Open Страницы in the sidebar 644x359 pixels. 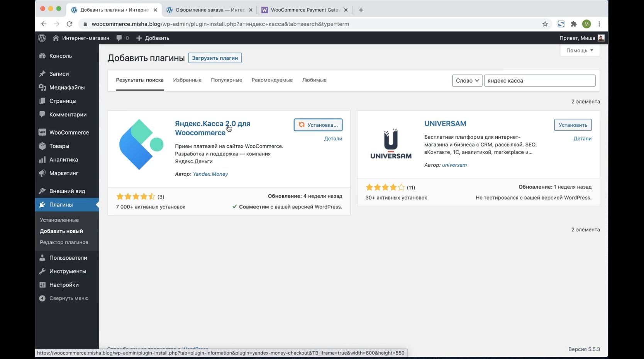tap(67, 101)
